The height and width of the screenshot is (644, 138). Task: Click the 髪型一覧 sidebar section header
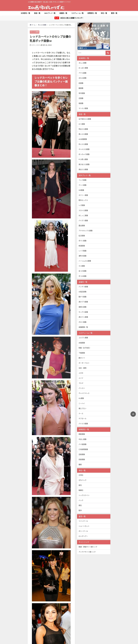click(94, 516)
